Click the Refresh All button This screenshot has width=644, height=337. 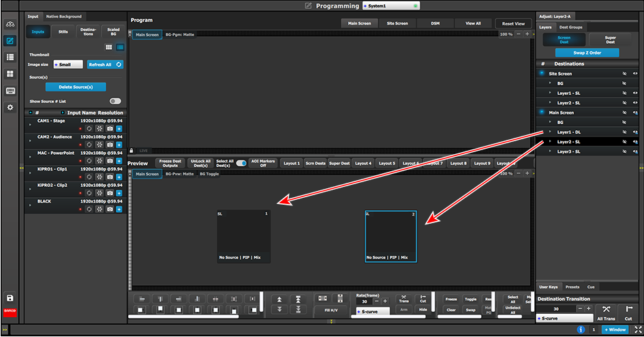coord(105,65)
